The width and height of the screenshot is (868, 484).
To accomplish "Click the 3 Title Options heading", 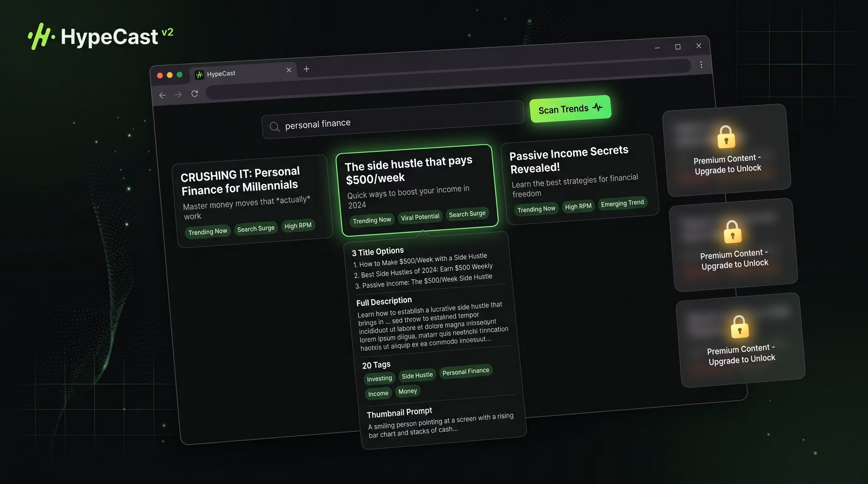I will pos(378,251).
